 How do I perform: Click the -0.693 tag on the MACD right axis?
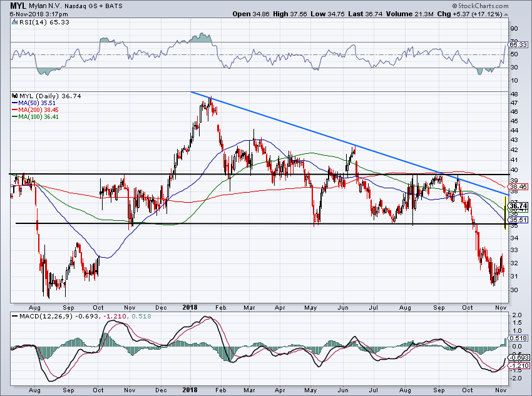click(519, 358)
